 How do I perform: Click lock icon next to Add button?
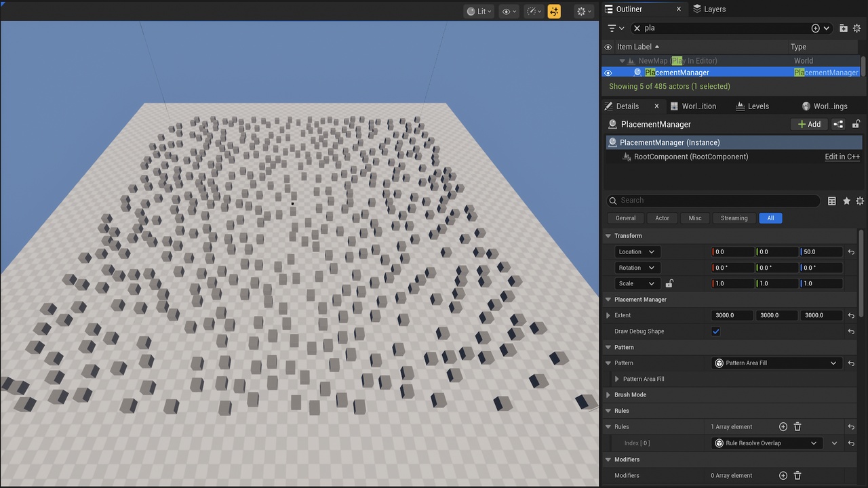click(856, 124)
